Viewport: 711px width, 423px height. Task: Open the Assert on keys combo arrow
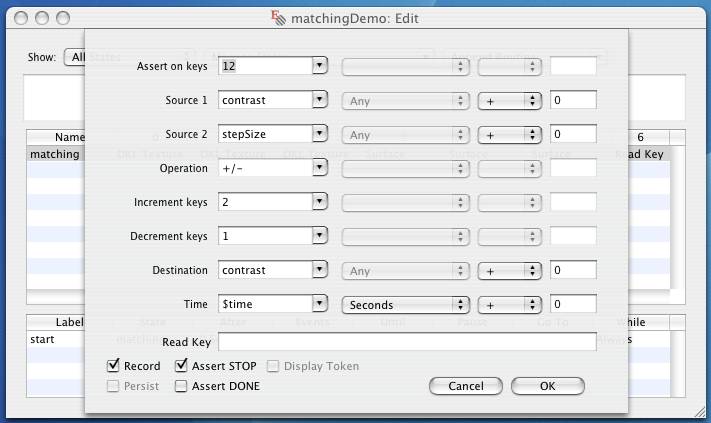pos(320,66)
